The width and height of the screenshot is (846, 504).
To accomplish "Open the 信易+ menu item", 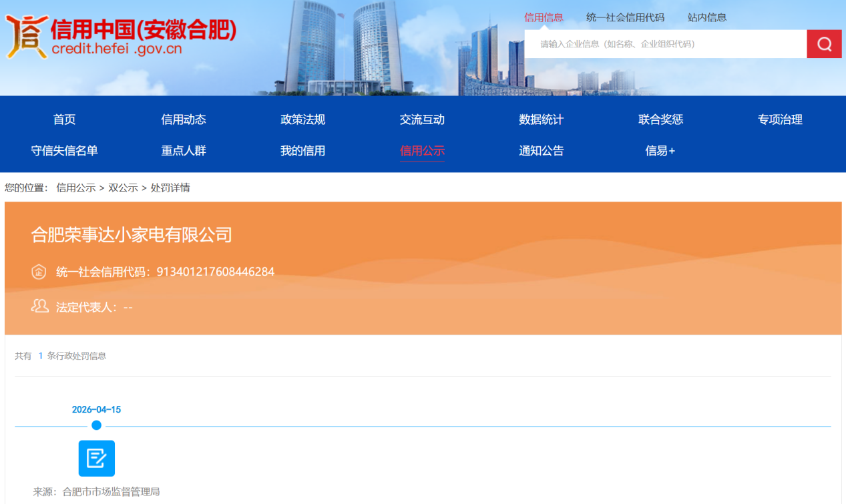I will 660,151.
